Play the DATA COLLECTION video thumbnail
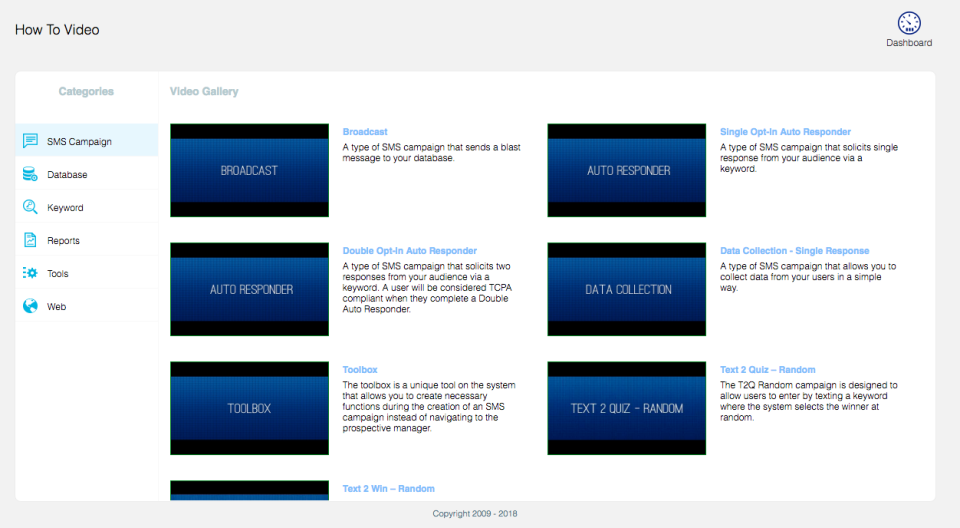Screen dimensions: 960x528 point(626,289)
